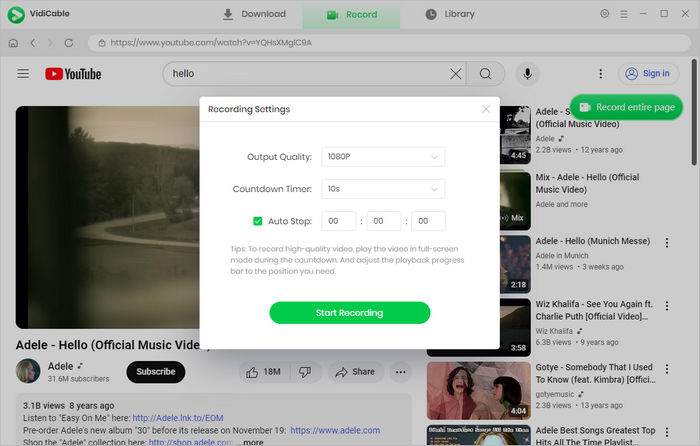Screen dimensions: 700x446
Task: Navigate forward in the browser
Action: tap(50, 43)
